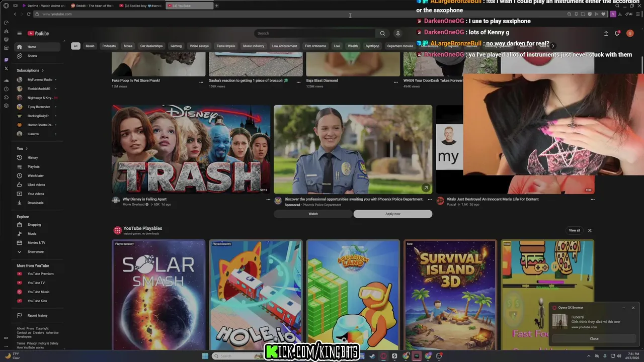
Task: Open options for Fake Poop video
Action: click(x=201, y=82)
